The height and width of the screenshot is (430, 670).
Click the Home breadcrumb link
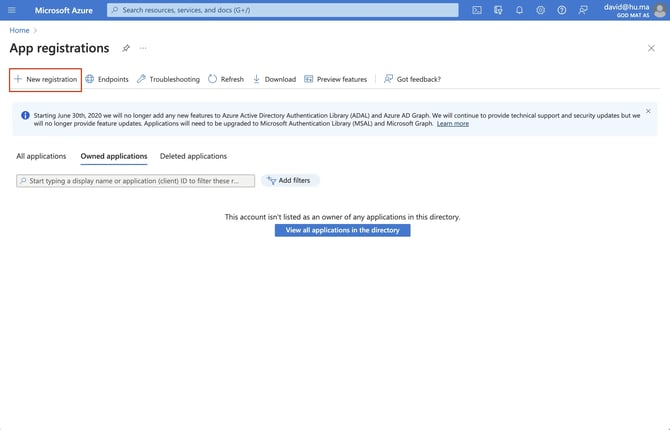[x=19, y=30]
